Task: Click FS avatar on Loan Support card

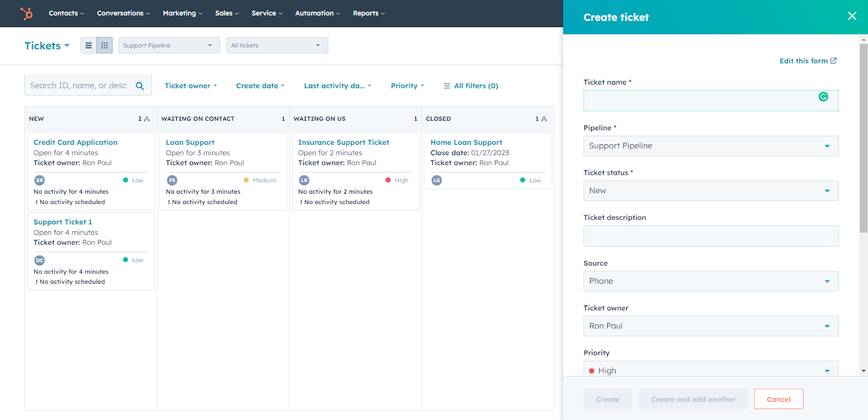Action: (x=172, y=180)
